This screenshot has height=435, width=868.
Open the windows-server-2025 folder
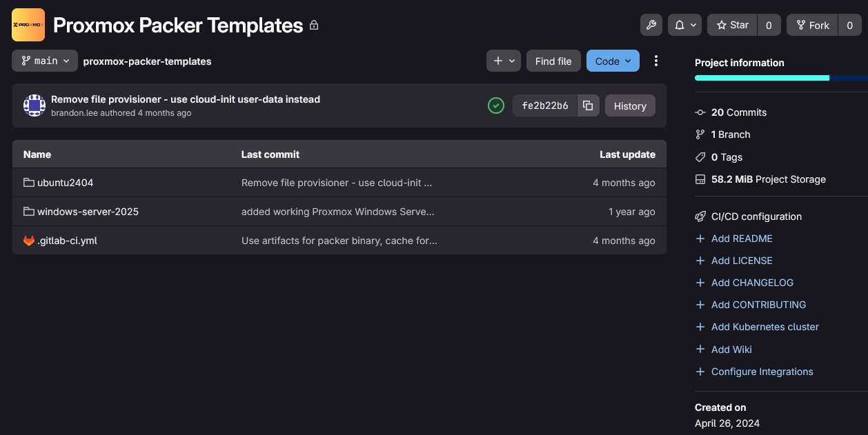[88, 212]
